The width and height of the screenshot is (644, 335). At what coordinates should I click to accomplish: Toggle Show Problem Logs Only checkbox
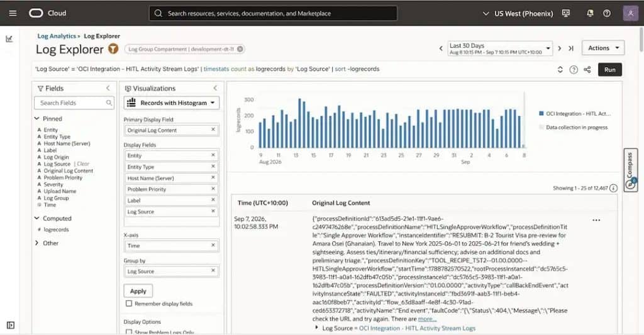[x=129, y=332]
